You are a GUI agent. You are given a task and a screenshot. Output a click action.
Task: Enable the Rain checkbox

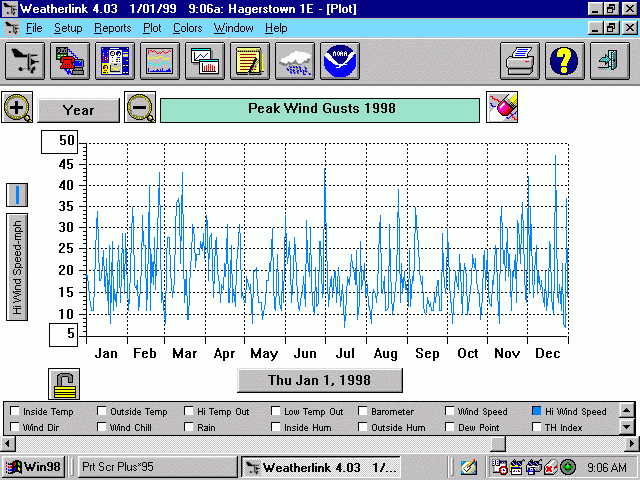click(x=189, y=427)
